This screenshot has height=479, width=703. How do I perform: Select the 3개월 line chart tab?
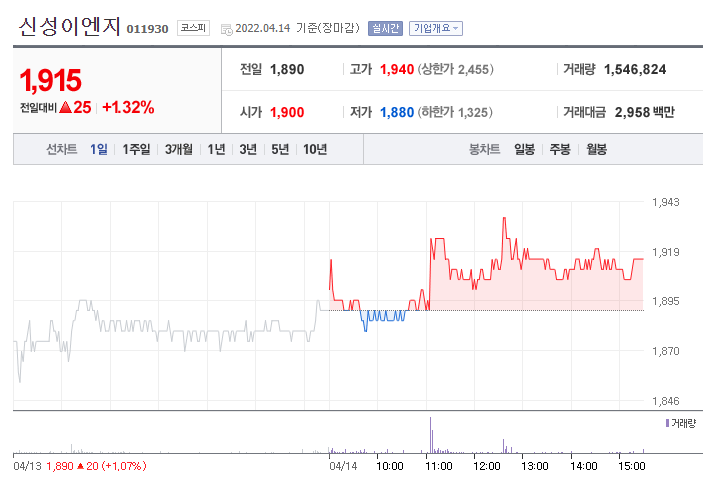(178, 149)
